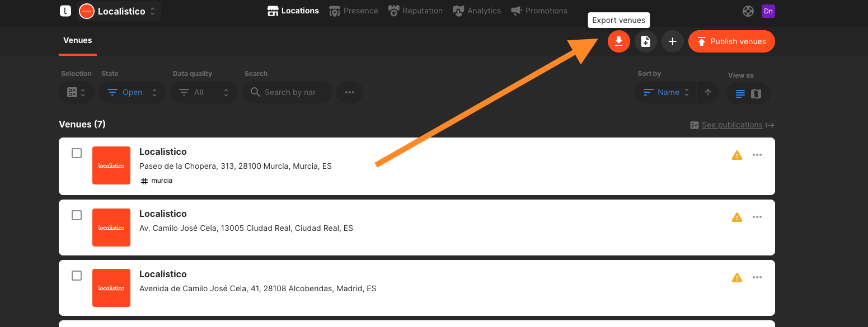The height and width of the screenshot is (327, 868).
Task: Click the Export venues download icon
Action: coord(619,41)
